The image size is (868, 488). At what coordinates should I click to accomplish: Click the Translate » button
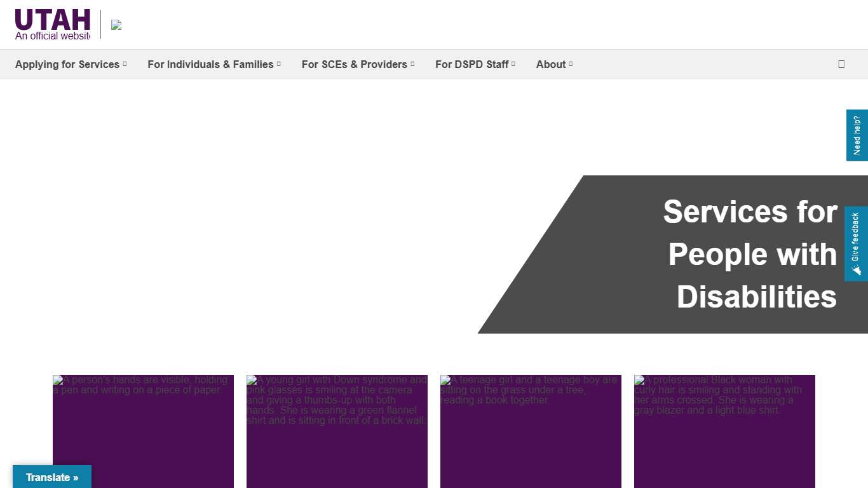pyautogui.click(x=52, y=477)
